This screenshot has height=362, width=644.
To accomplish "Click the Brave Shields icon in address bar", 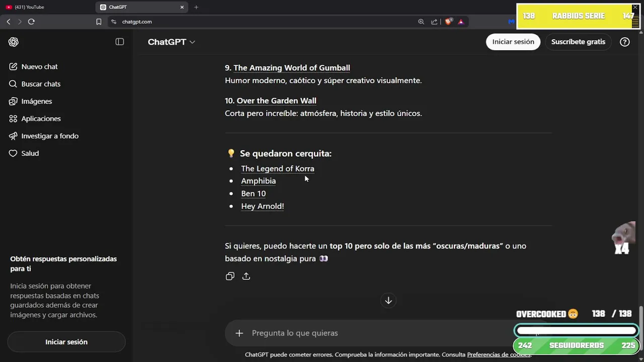I will pos(448,22).
